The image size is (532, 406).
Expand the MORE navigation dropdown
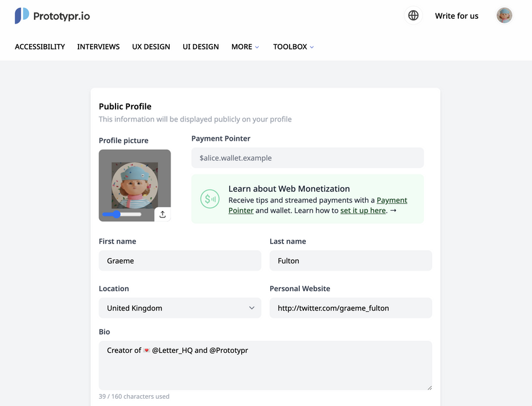[x=245, y=47]
